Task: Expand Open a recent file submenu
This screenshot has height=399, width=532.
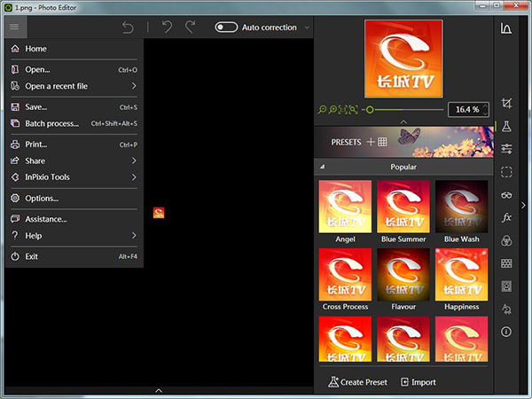Action: 74,86
